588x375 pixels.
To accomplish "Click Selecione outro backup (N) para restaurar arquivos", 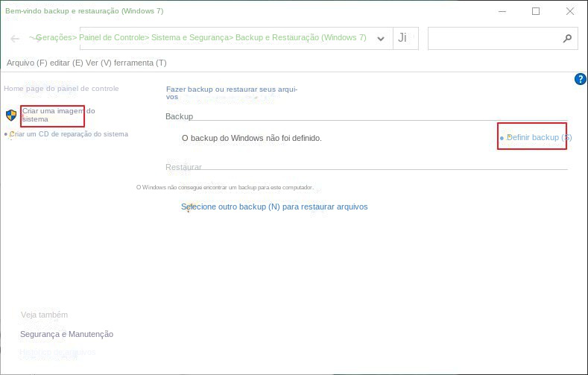I will coord(274,207).
